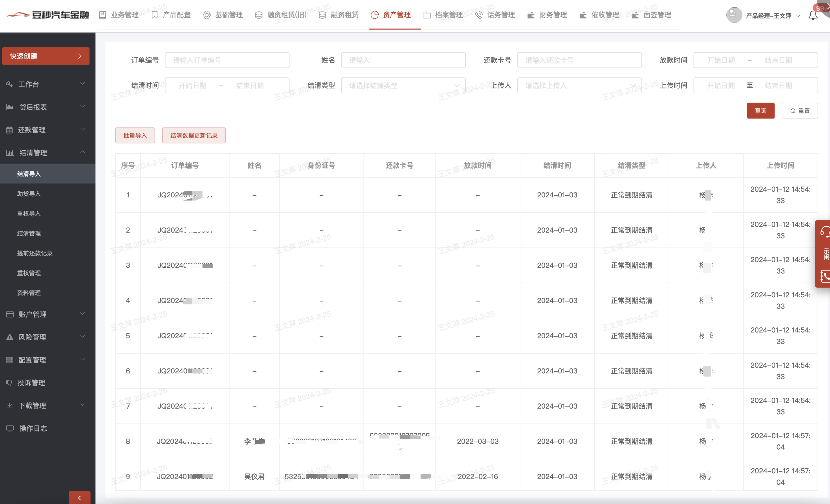Open 结清数据更新记录
Image resolution: width=830 pixels, height=504 pixels.
tap(194, 135)
